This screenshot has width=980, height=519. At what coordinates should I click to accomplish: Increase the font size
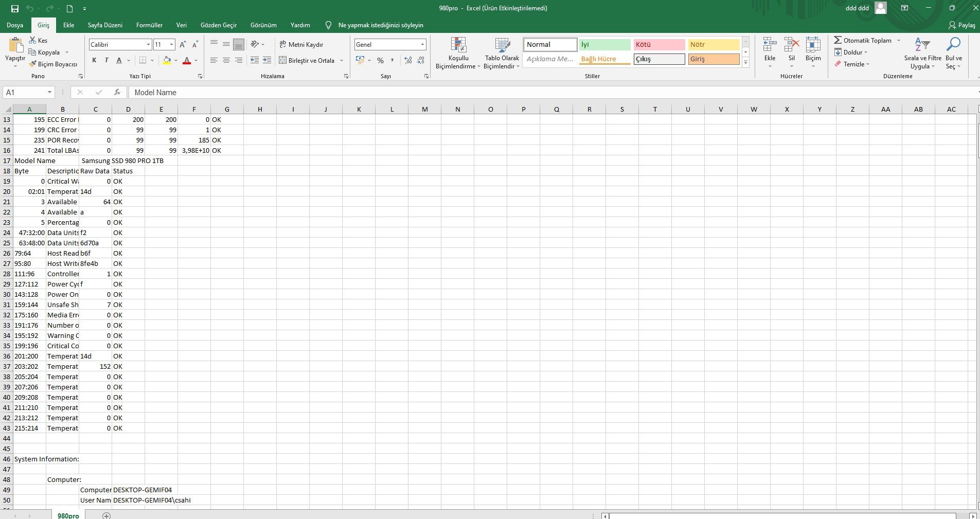183,45
